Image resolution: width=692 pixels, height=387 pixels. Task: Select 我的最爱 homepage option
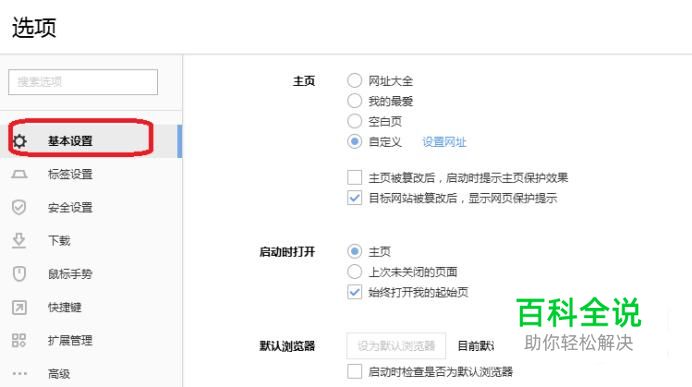point(354,101)
